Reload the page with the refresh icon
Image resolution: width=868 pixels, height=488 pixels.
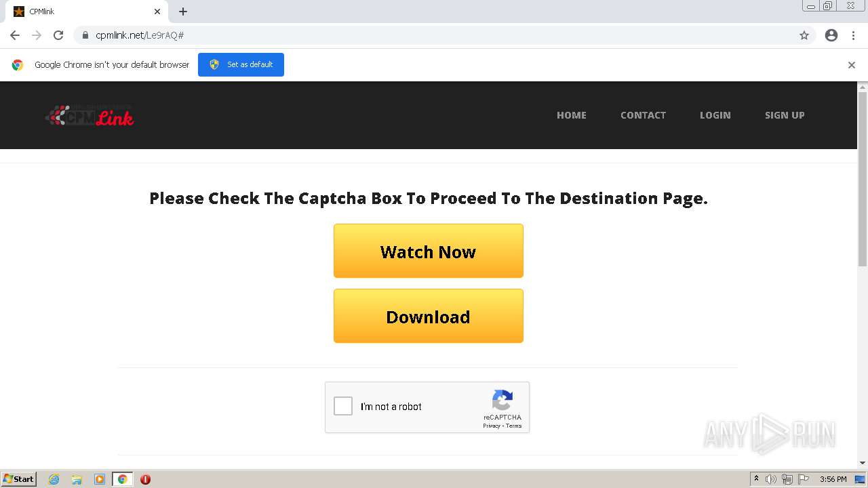58,35
